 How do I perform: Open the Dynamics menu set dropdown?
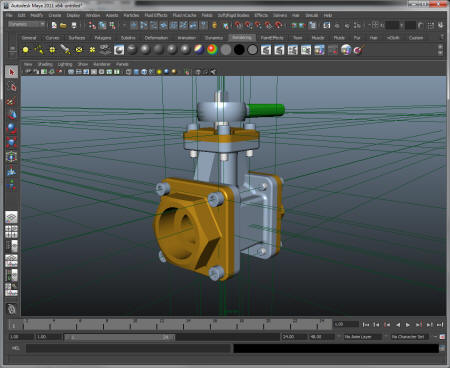pos(26,25)
